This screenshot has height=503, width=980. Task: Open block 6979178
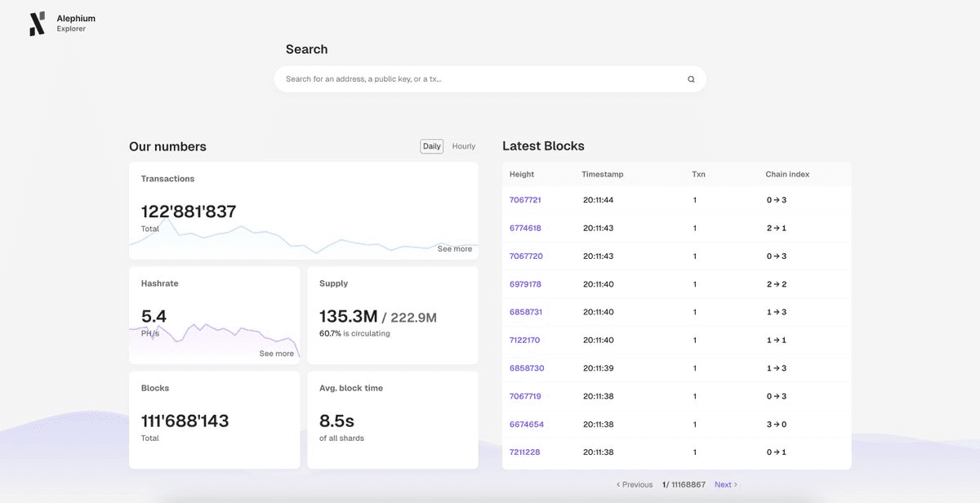(x=525, y=284)
